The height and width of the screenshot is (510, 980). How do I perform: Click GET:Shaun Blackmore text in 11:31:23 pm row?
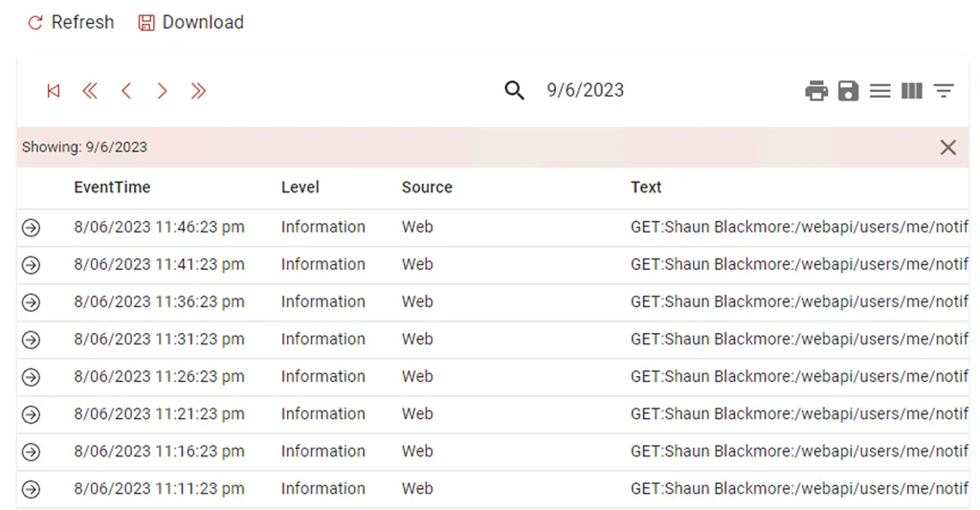799,340
